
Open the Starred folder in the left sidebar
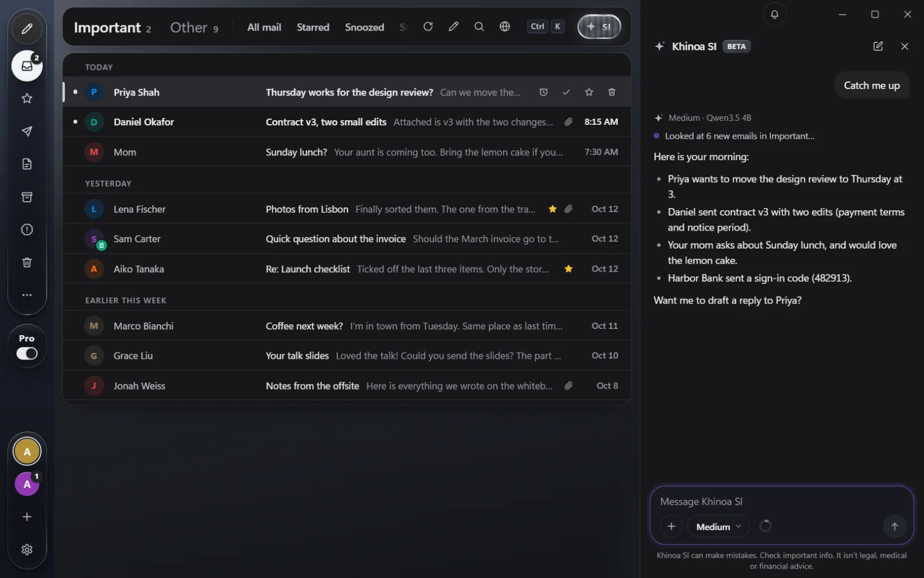point(27,98)
